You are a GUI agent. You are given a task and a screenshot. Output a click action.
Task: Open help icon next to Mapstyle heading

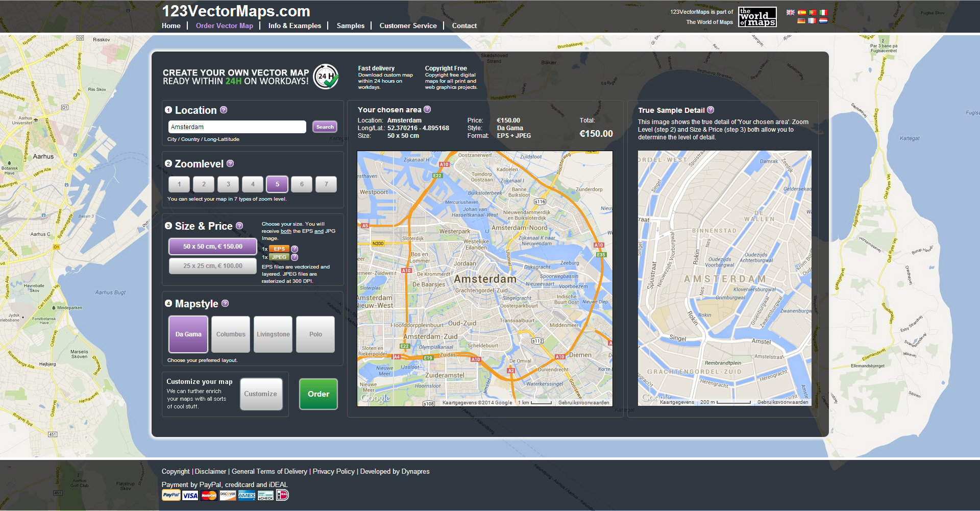pos(225,303)
